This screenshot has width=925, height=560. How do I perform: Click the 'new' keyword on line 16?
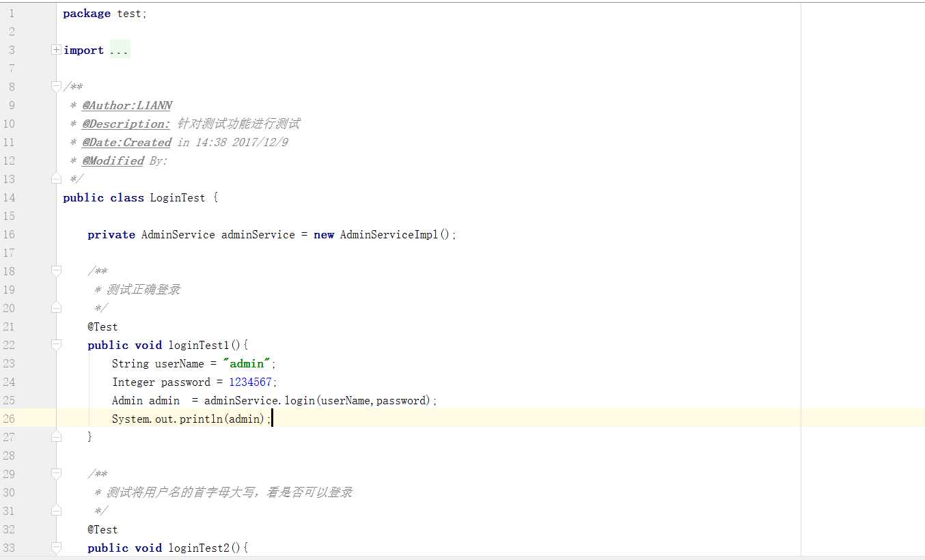pyautogui.click(x=324, y=234)
